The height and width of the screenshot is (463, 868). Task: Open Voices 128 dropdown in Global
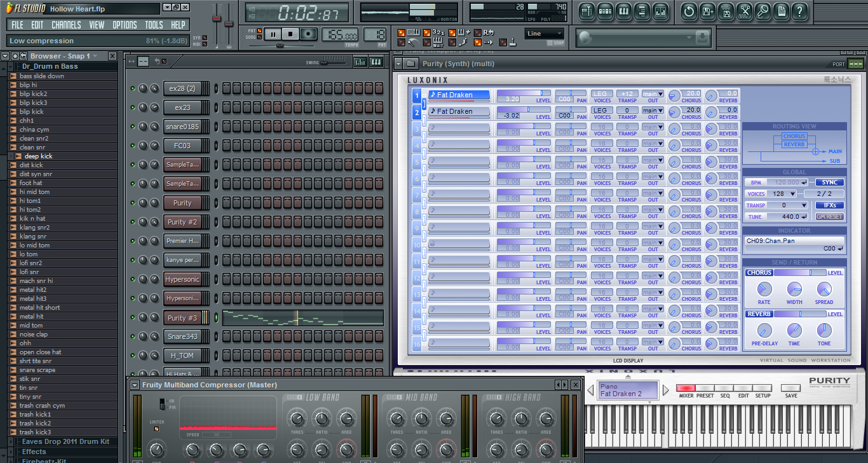click(x=783, y=194)
